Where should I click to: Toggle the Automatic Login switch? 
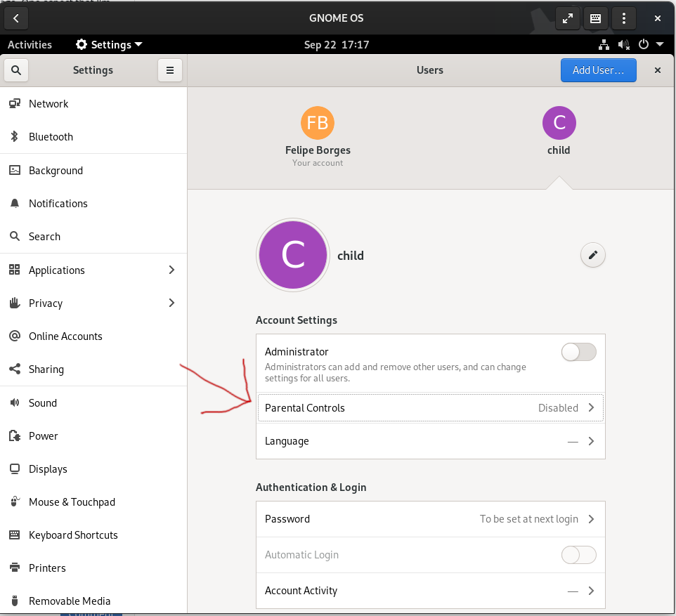(x=578, y=555)
